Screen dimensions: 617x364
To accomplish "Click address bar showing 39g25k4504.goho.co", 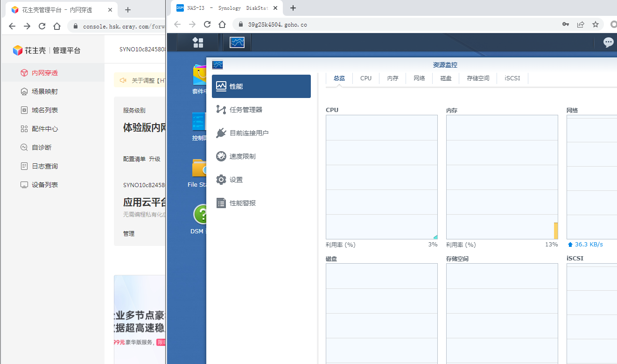I will (x=277, y=25).
